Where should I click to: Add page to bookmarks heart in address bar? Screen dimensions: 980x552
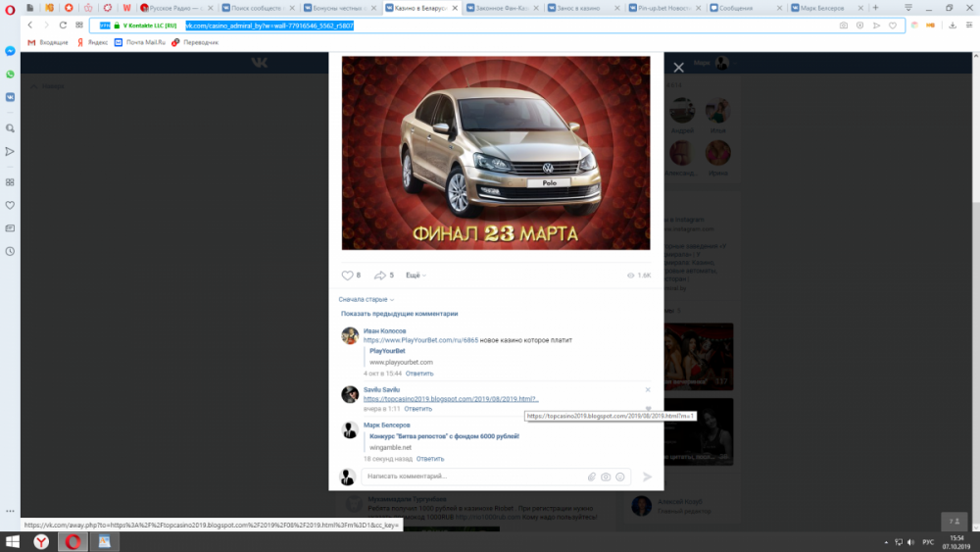click(x=893, y=25)
